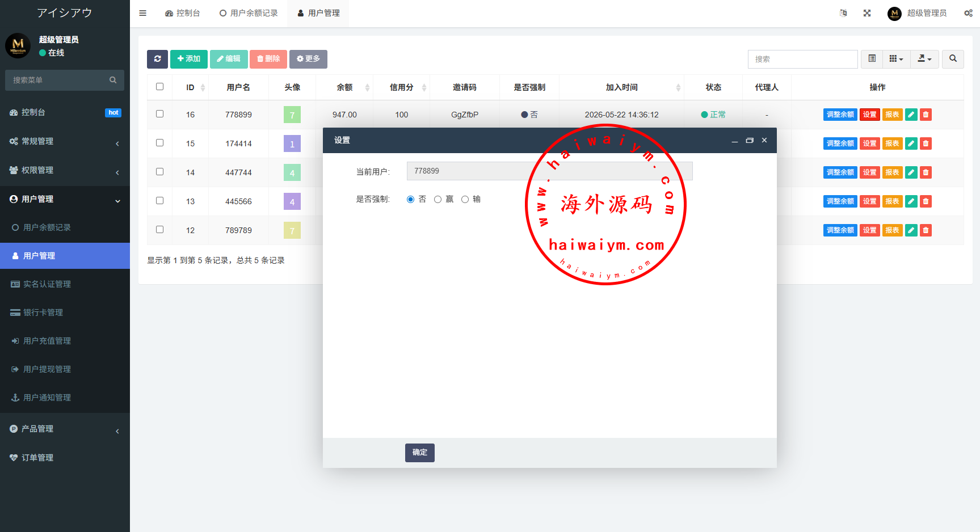Click red trash icon for user 445566
Viewport: 980px width, 532px height.
tap(926, 201)
